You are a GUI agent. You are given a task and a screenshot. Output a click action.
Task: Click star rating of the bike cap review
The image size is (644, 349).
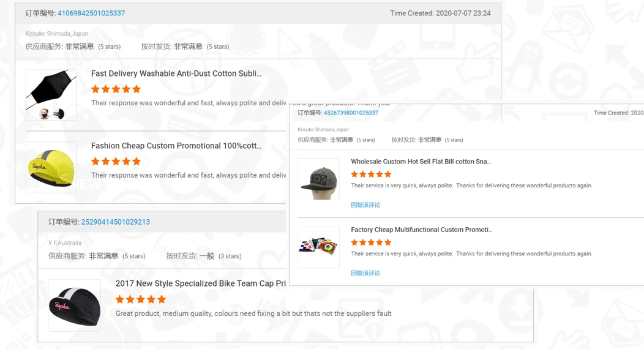(141, 299)
